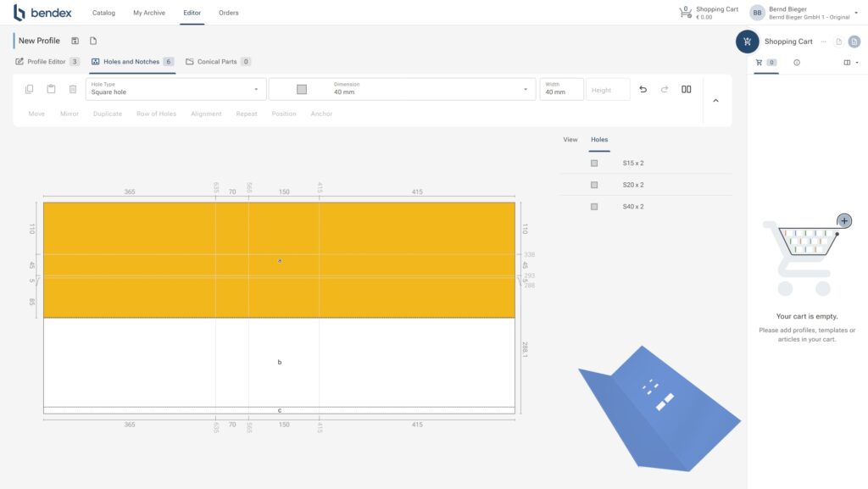Click the delete trash icon in toolbar

click(x=73, y=89)
